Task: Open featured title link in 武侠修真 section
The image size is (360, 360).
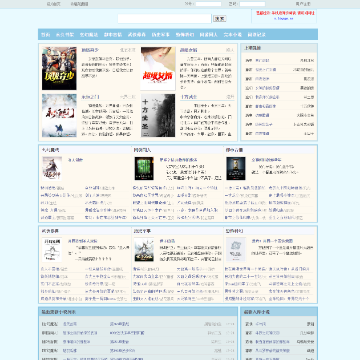Action: (x=83, y=241)
